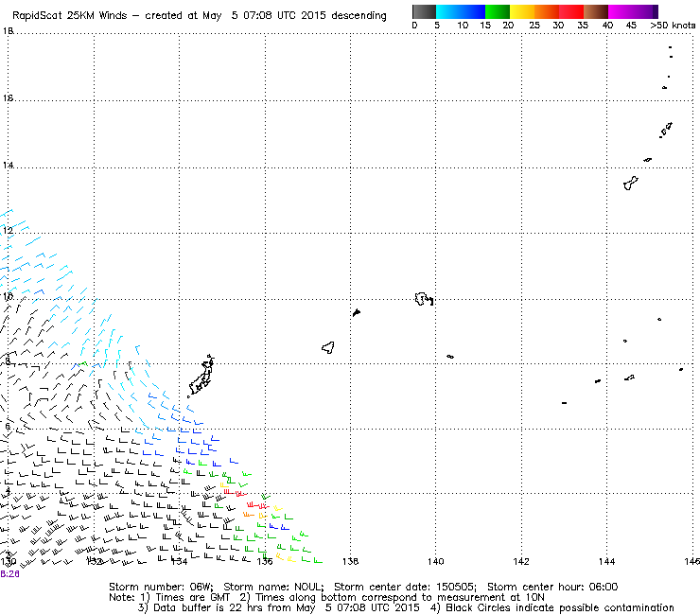
Task: Click the brown 35-40 knots legend swatch
Action: (596, 11)
